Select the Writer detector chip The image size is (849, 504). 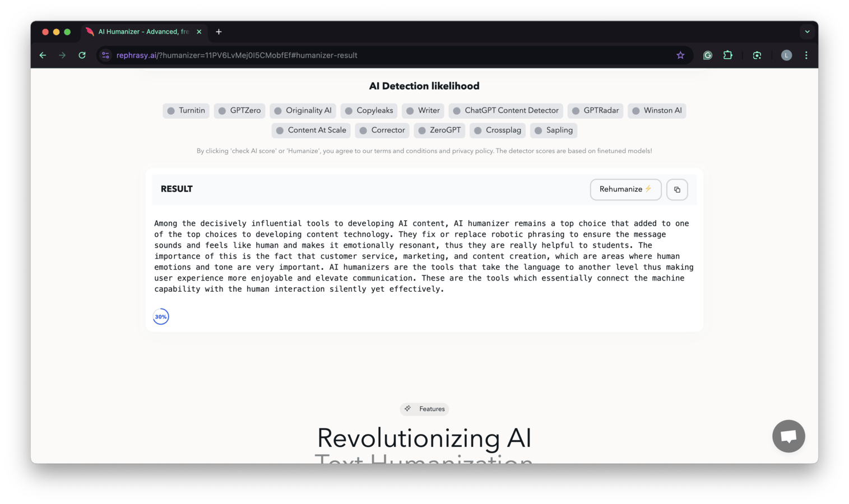[x=423, y=110]
